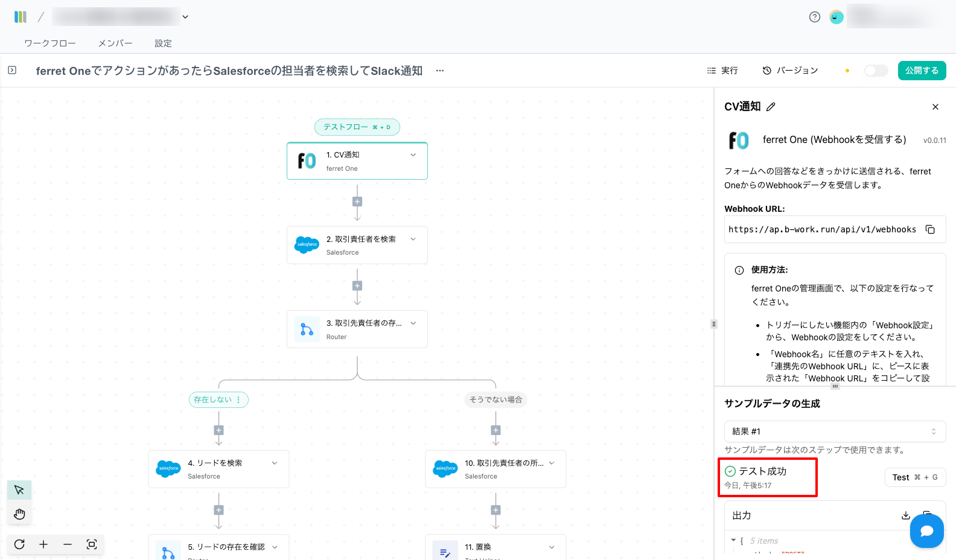Select the そうでない場合 branch label
Viewport: 956px width, 560px height.
click(496, 399)
